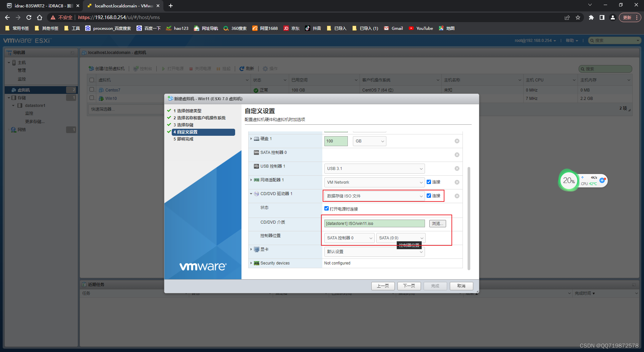644x352 pixels.
Task: Click the 取消 button
Action: (x=462, y=286)
